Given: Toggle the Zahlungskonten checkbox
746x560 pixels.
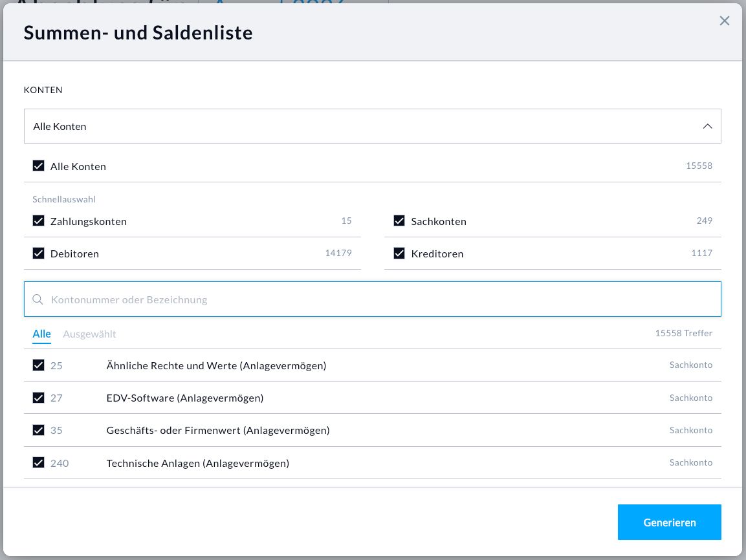Looking at the screenshot, I should 39,221.
